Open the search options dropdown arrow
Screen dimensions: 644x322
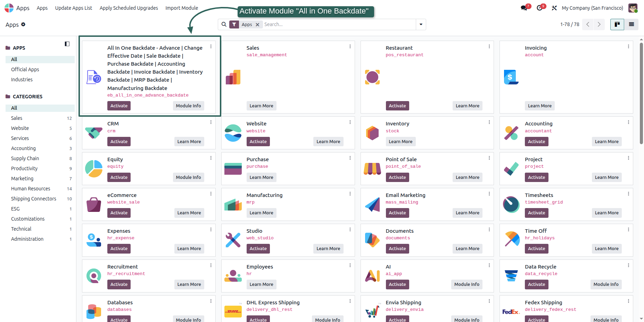[421, 24]
